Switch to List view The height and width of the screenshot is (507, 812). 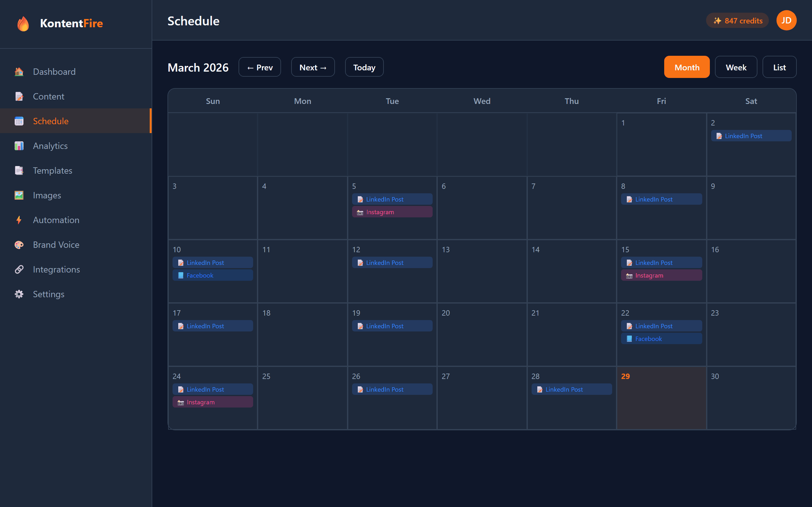tap(779, 67)
